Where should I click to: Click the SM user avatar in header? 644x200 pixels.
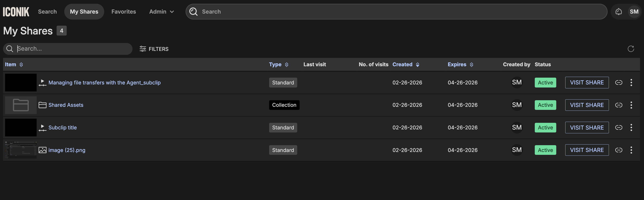coord(634,12)
